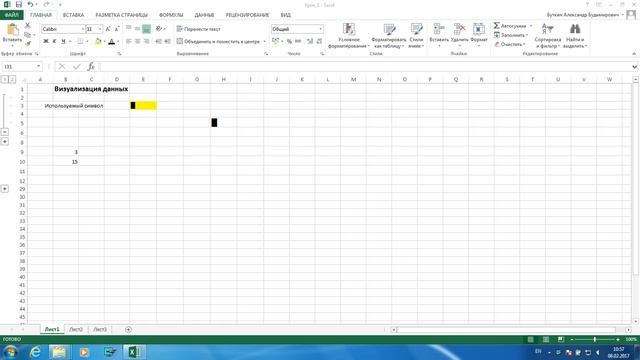Click the percent style icon
The height and width of the screenshot is (360, 640).
[x=289, y=41]
